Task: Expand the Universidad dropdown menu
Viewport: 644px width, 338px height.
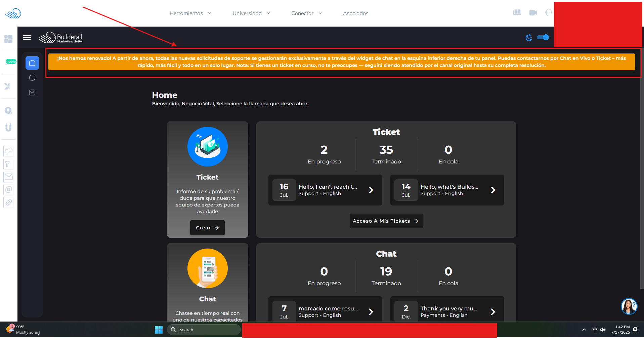Action: (251, 13)
